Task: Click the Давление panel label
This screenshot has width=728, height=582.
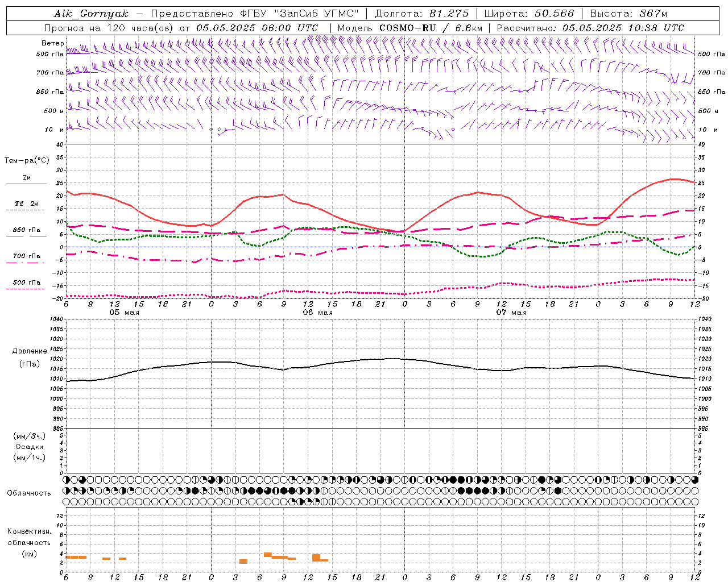Action: (30, 351)
